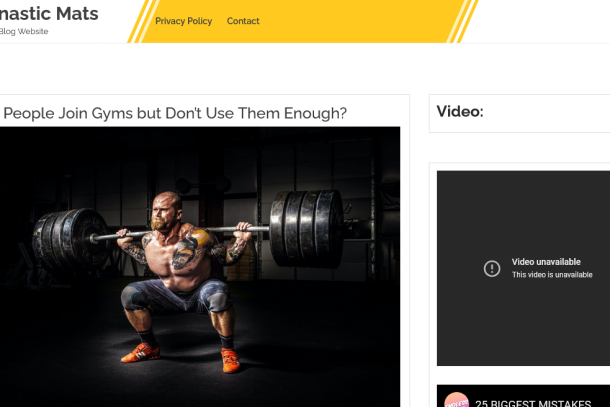The width and height of the screenshot is (610, 407).
Task: Click the "Video:" widget heading
Action: 460,112
